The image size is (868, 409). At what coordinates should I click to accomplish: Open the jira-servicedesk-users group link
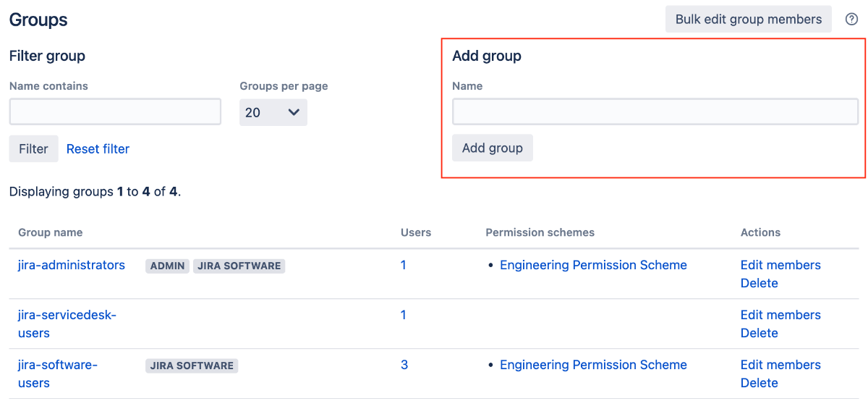coord(67,324)
